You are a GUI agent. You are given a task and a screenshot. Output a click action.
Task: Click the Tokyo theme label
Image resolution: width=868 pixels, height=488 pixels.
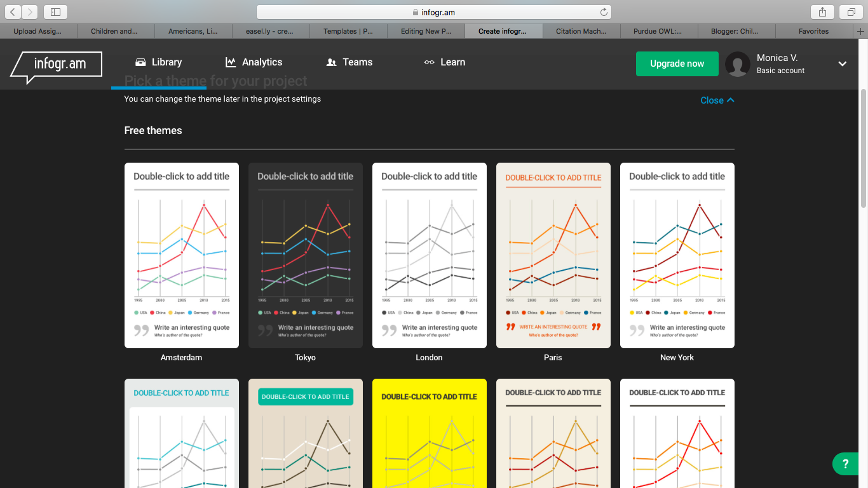click(x=306, y=358)
